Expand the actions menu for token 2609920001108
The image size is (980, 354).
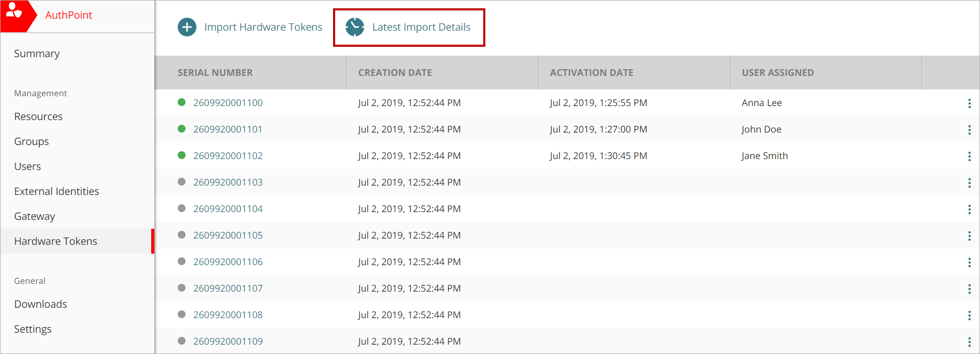pos(969,316)
